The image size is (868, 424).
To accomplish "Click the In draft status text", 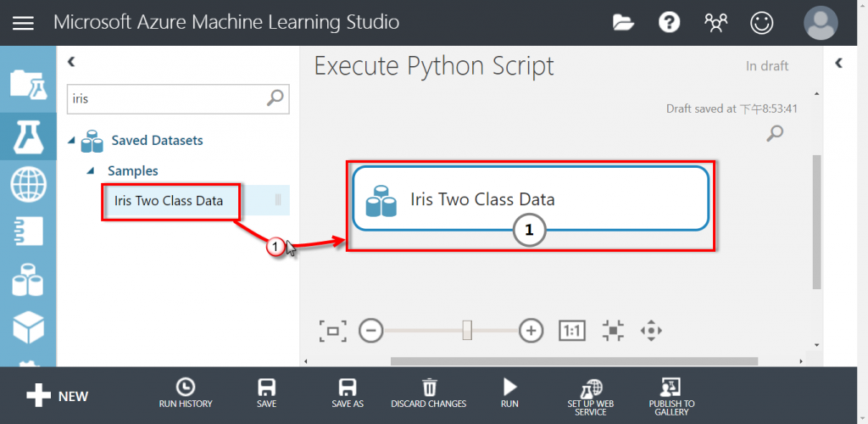I will [x=767, y=66].
